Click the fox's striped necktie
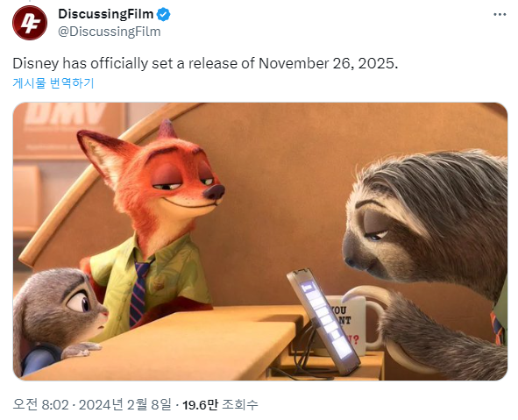The image size is (518, 420). point(139,293)
